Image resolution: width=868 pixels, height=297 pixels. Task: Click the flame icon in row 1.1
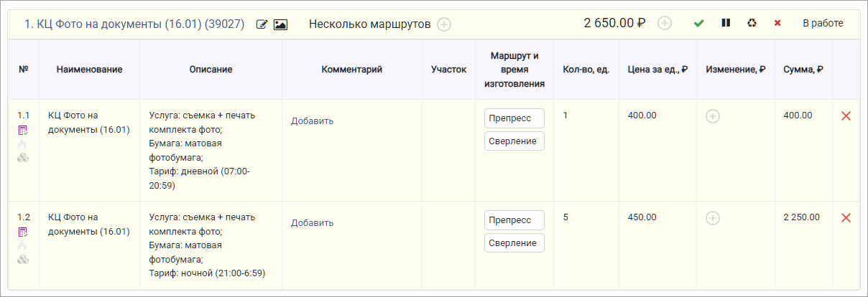click(23, 144)
